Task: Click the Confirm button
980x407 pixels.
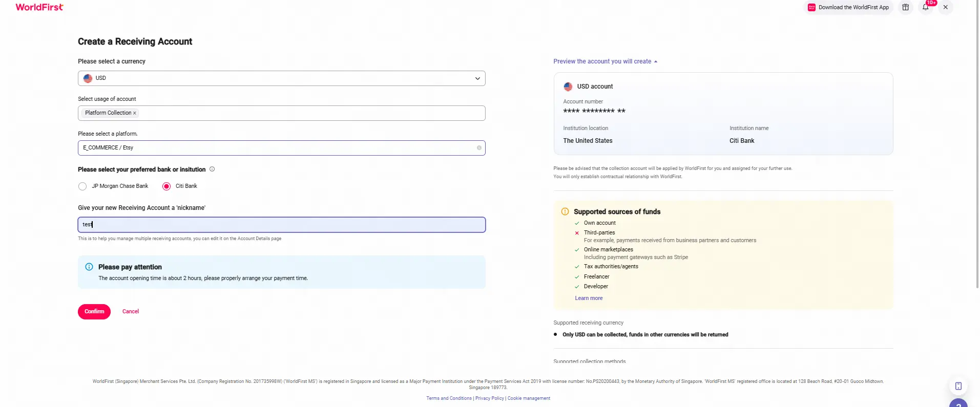Action: tap(94, 312)
